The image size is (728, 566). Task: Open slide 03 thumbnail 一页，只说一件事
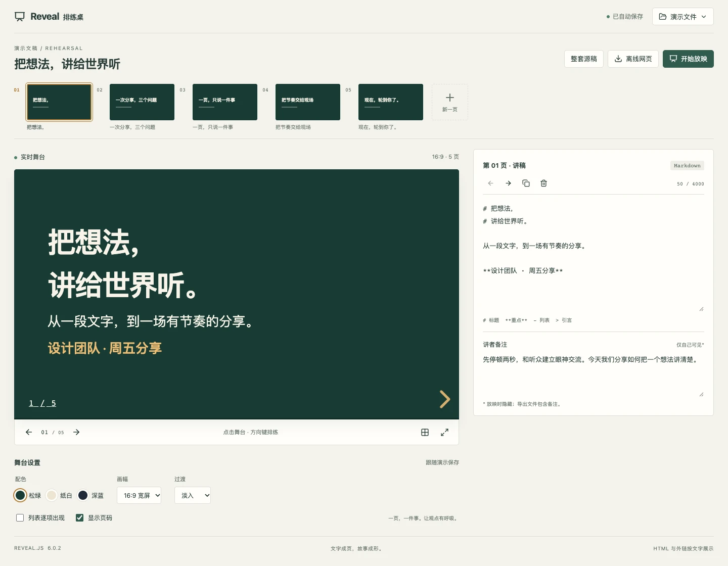coord(225,102)
